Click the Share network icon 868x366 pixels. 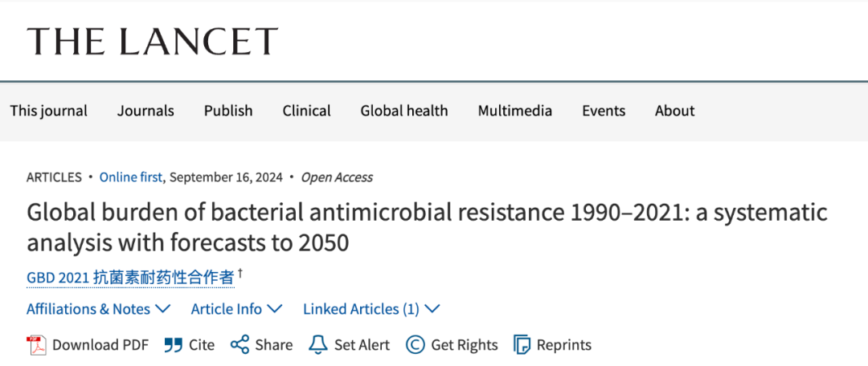pos(240,345)
